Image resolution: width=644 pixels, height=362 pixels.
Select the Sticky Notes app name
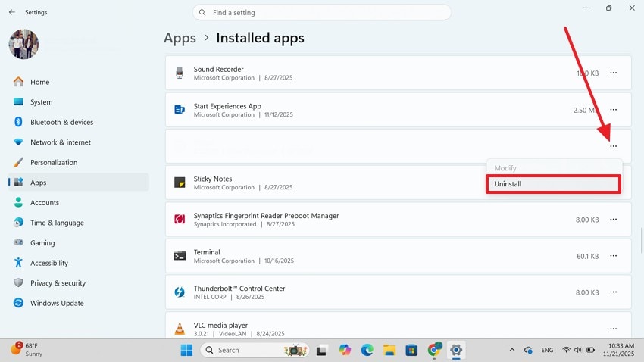(213, 179)
